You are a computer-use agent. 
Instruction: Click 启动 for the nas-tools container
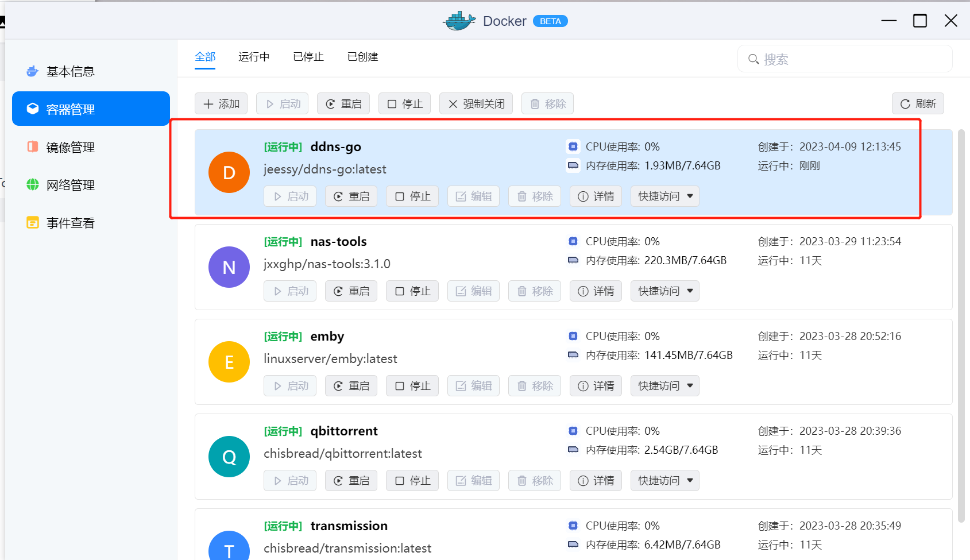pyautogui.click(x=290, y=291)
